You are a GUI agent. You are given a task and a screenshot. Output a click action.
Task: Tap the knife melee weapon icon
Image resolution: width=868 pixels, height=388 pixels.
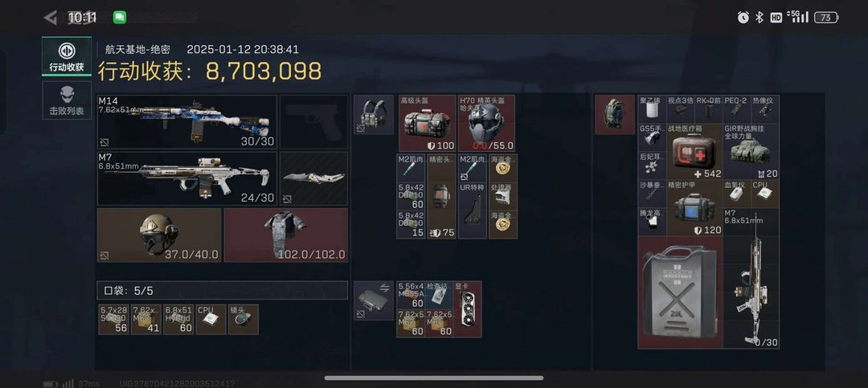pyautogui.click(x=314, y=179)
